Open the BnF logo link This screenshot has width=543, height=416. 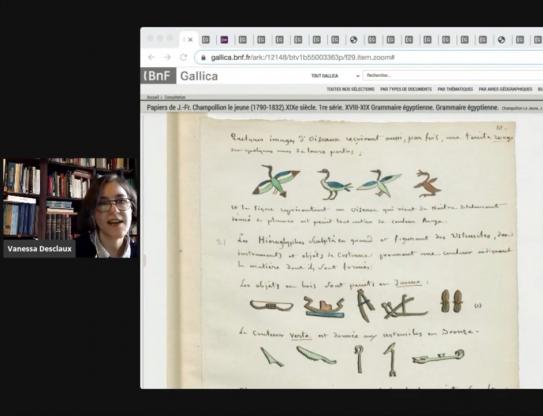(158, 76)
